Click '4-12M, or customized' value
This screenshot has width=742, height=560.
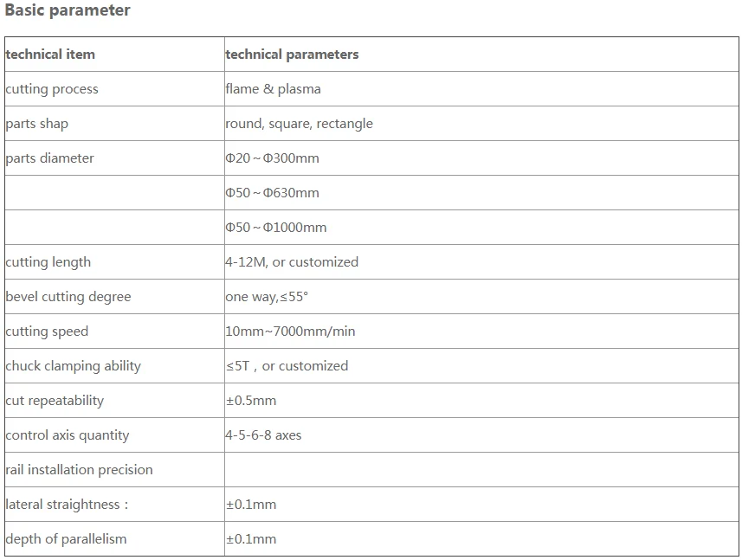(292, 262)
